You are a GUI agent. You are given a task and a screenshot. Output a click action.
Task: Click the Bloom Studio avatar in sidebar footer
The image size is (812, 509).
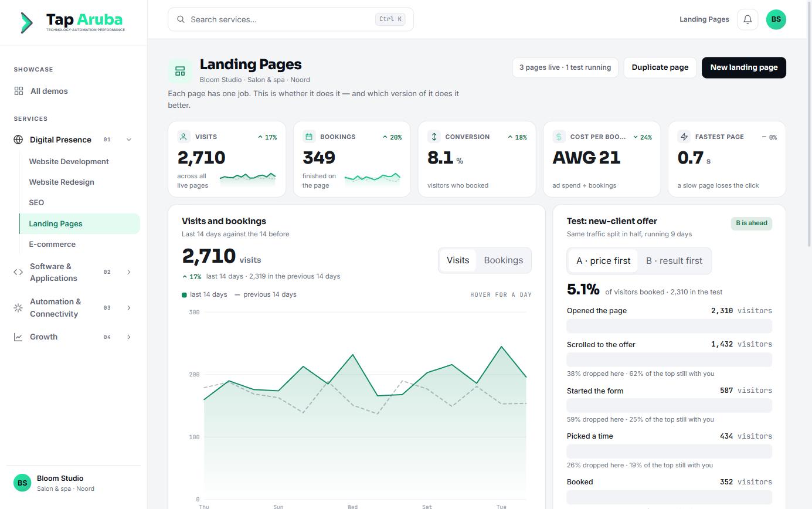(22, 483)
